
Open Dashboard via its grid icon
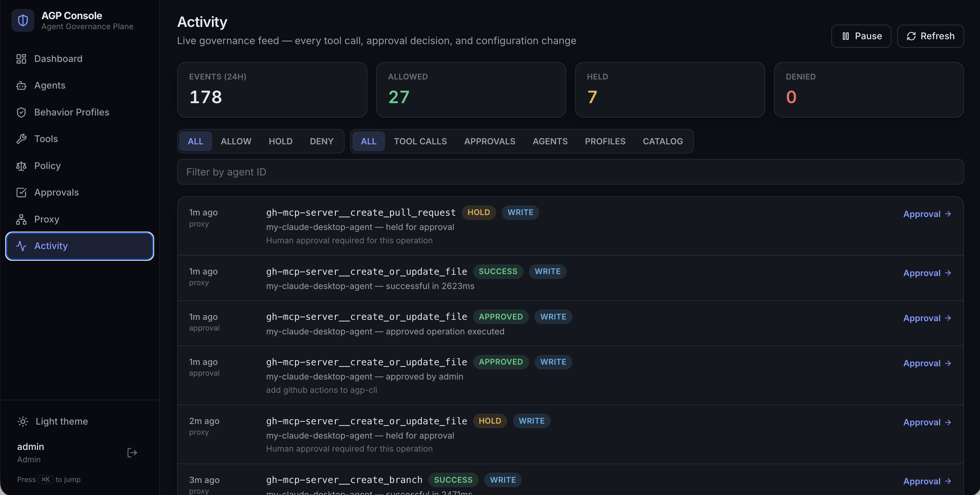click(21, 58)
